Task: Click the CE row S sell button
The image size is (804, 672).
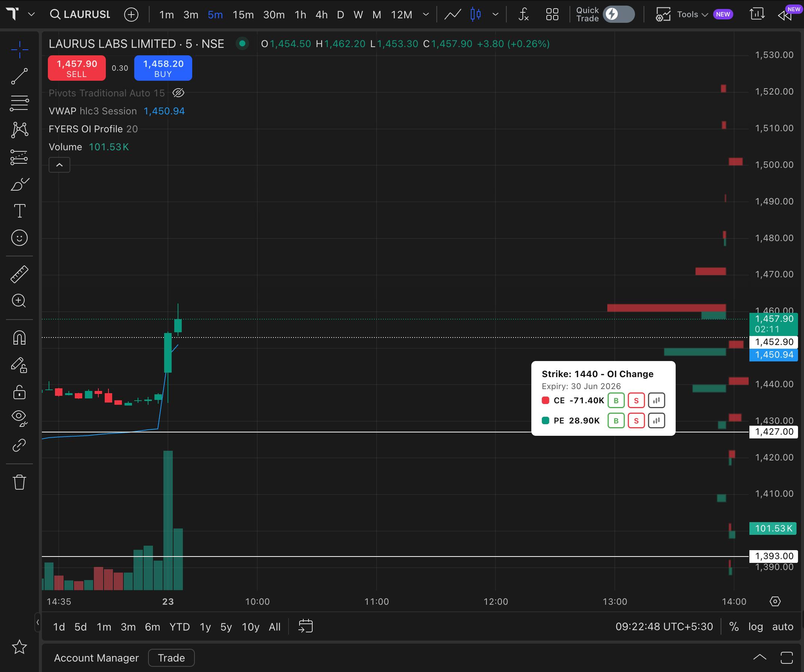Action: [x=636, y=401]
